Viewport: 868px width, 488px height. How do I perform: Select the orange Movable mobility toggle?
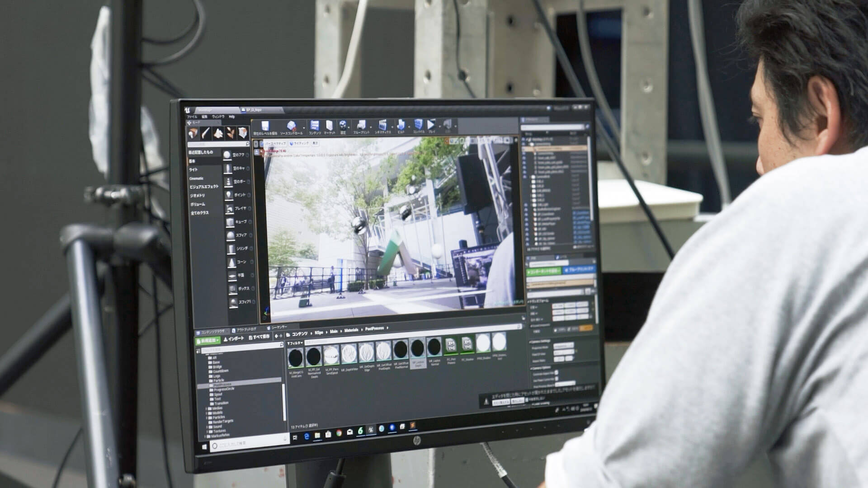[586, 328]
